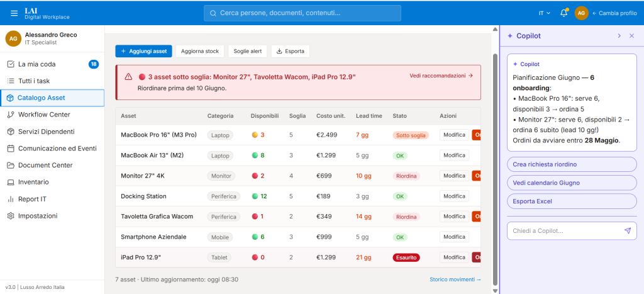Open the La mia coda menu item

[x=52, y=64]
